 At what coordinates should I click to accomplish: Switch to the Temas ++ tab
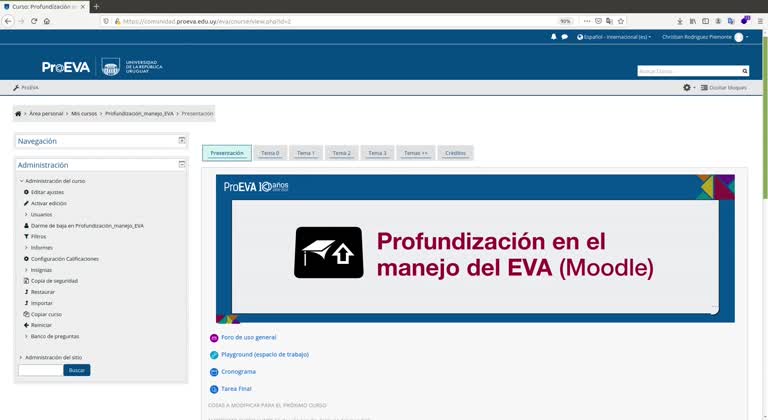(x=416, y=153)
